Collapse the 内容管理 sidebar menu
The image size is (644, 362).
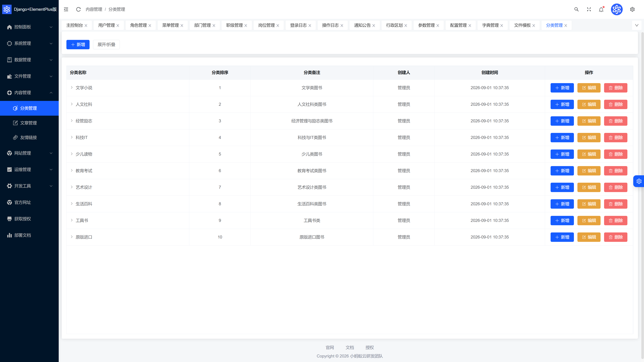[29, 93]
